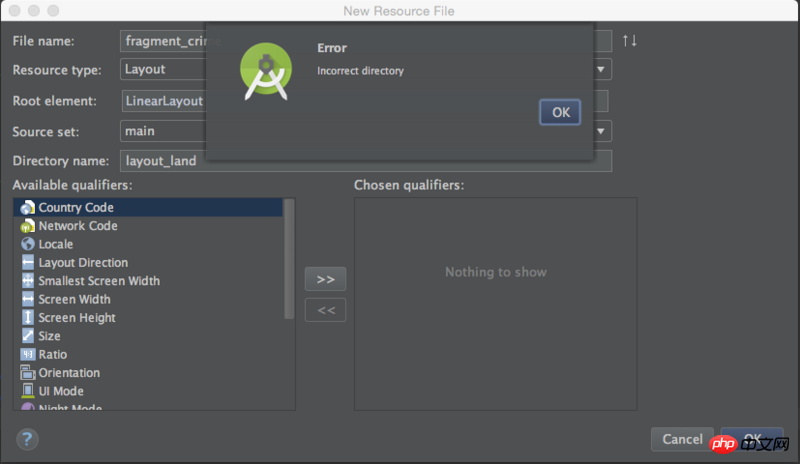
Task: Select Screen Height qualifier
Action: tap(148, 318)
